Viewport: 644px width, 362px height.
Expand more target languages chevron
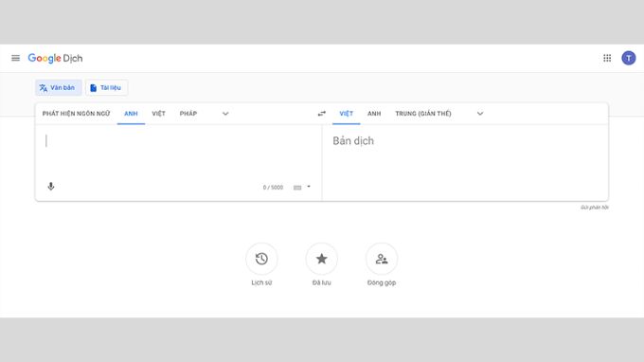[480, 114]
